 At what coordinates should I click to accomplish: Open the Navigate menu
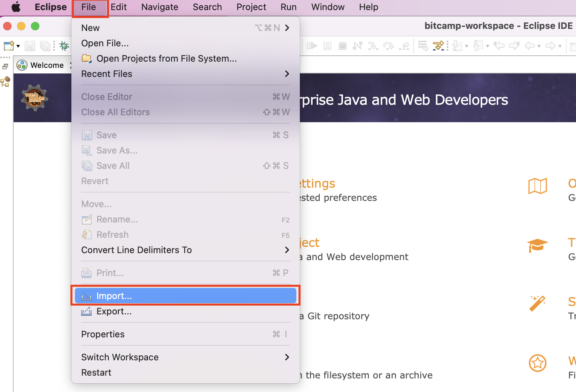(x=160, y=7)
